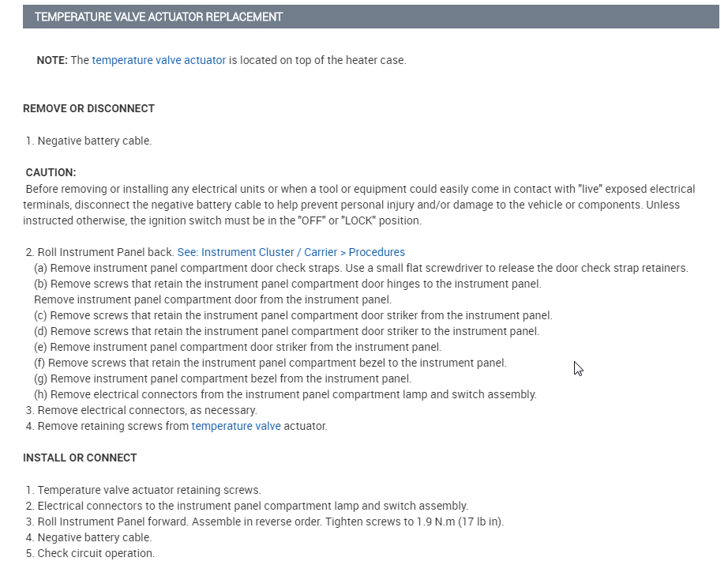The height and width of the screenshot is (580, 728).
Task: Click the 'REMOVE OR DISCONNECT' heading
Action: pyautogui.click(x=88, y=108)
